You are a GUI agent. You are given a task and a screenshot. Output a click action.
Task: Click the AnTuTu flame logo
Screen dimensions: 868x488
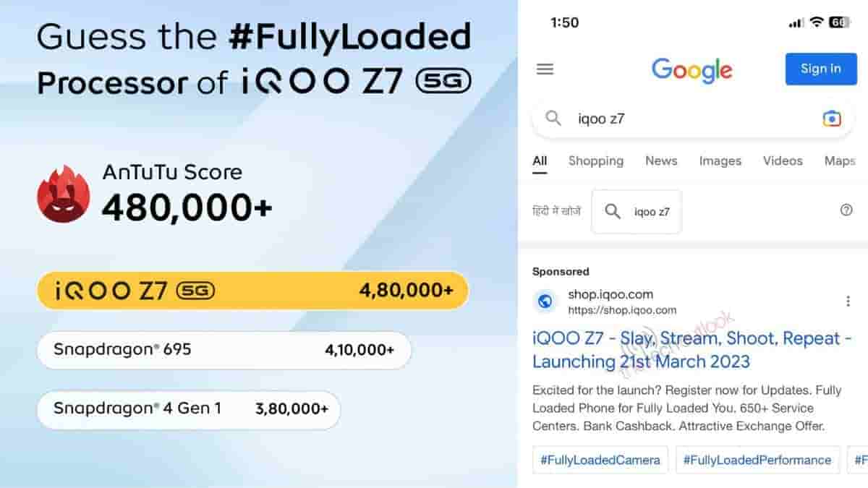63,193
